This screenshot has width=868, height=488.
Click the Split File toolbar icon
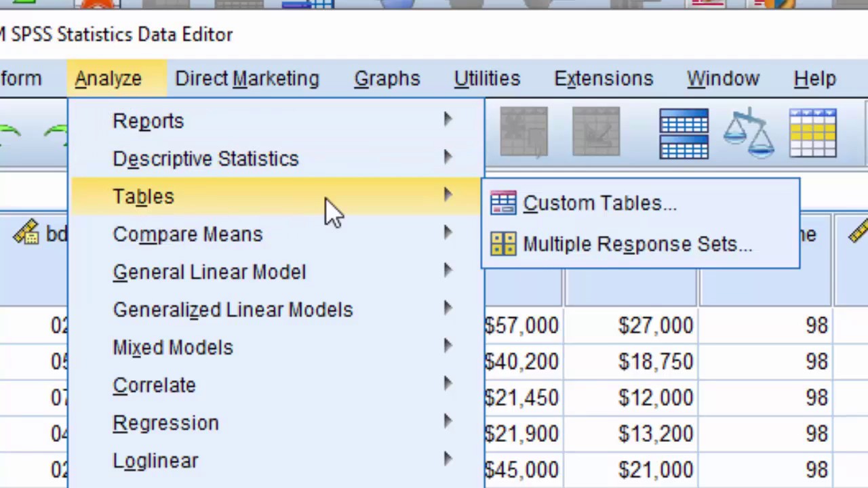tap(684, 133)
